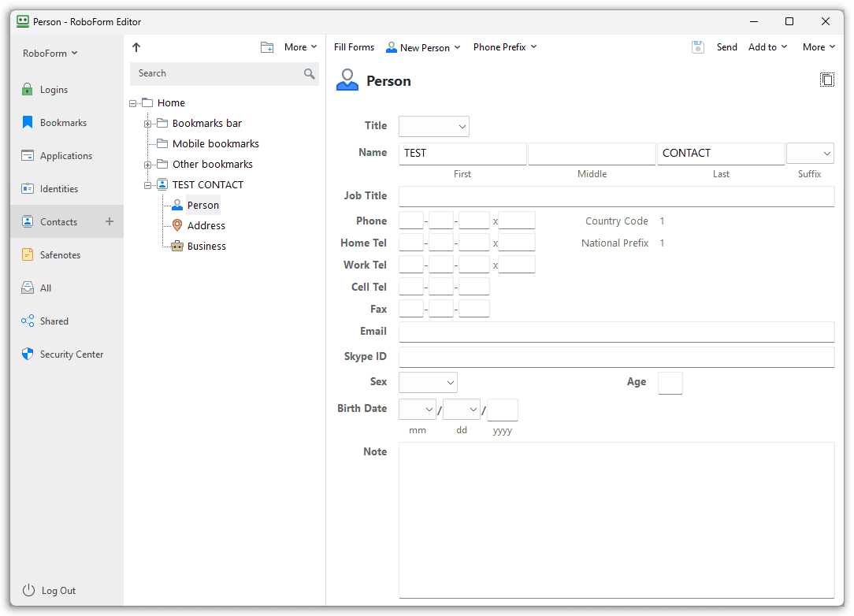
Task: Click the Middle name field
Action: click(x=592, y=154)
